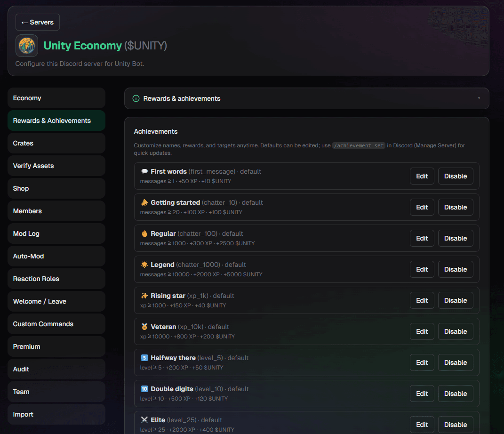Click the Achievements section heading
The image size is (504, 434).
click(156, 131)
